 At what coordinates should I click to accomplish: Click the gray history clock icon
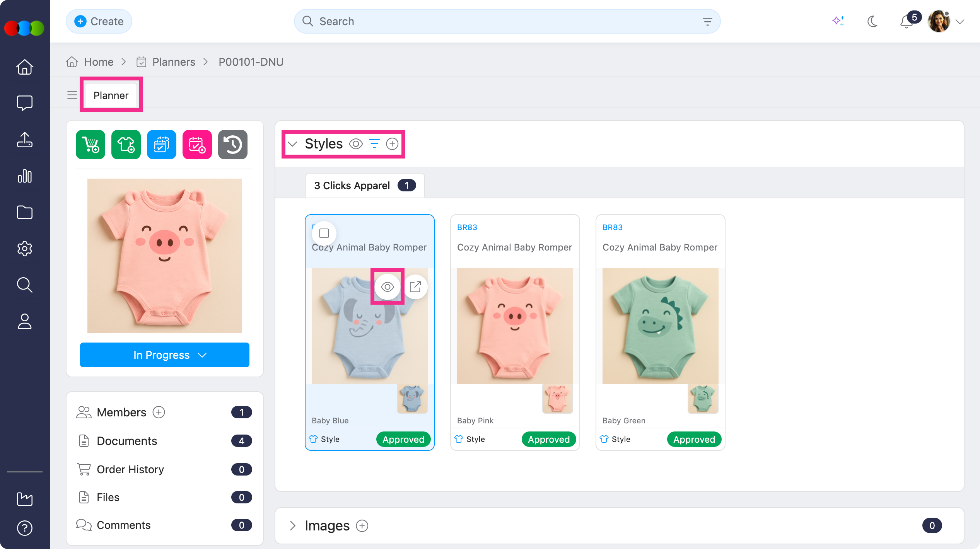click(233, 145)
